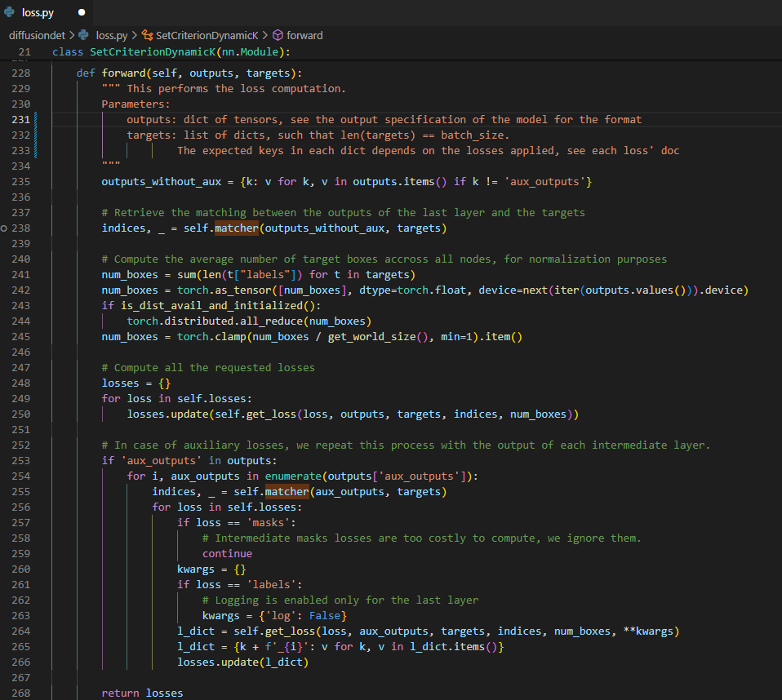The image size is (782, 700).
Task: Expand the SetCriterionDynamicK breadcrumb symbol list
Action: coord(207,35)
